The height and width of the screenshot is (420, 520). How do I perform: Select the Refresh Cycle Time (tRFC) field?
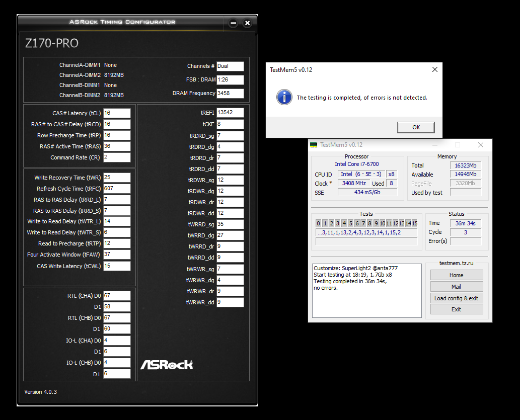pos(117,188)
